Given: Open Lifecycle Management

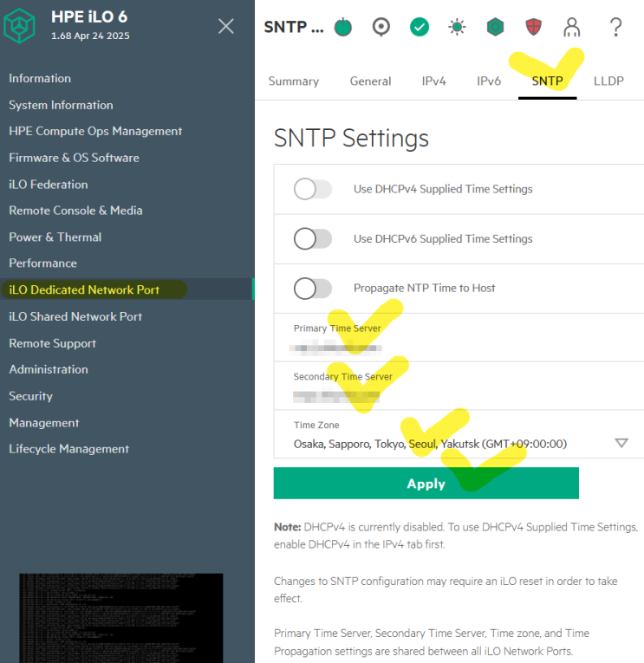Looking at the screenshot, I should (69, 449).
